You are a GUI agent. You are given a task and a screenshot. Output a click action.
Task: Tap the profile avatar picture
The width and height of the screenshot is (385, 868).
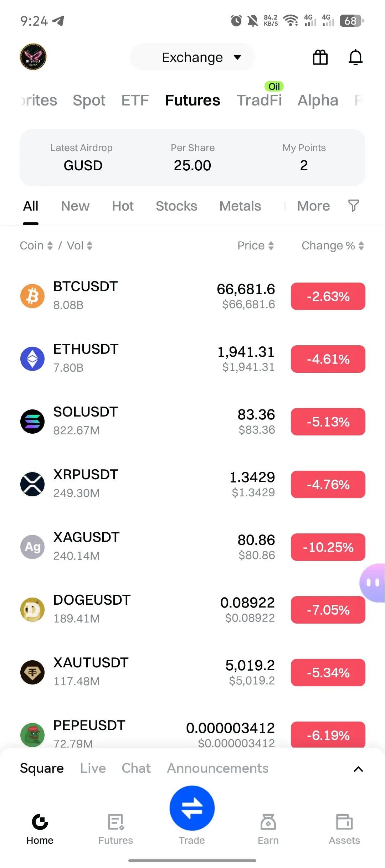point(33,57)
